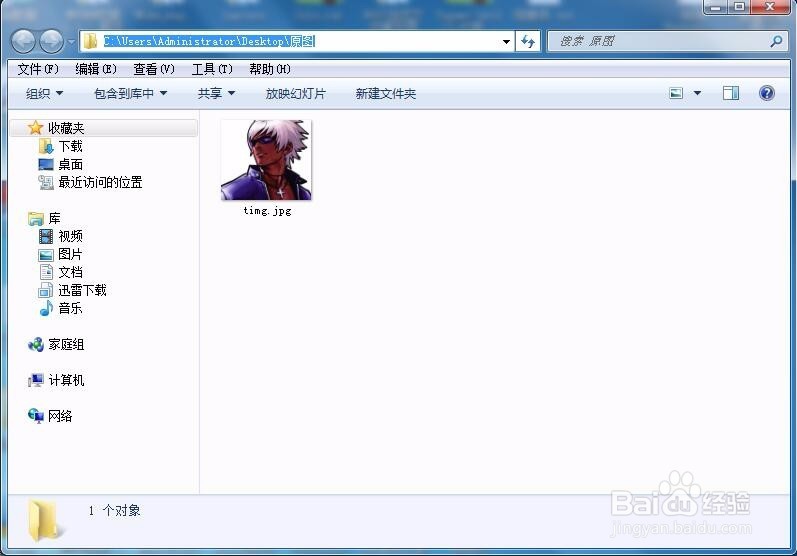Expand the view options arrow

697,93
